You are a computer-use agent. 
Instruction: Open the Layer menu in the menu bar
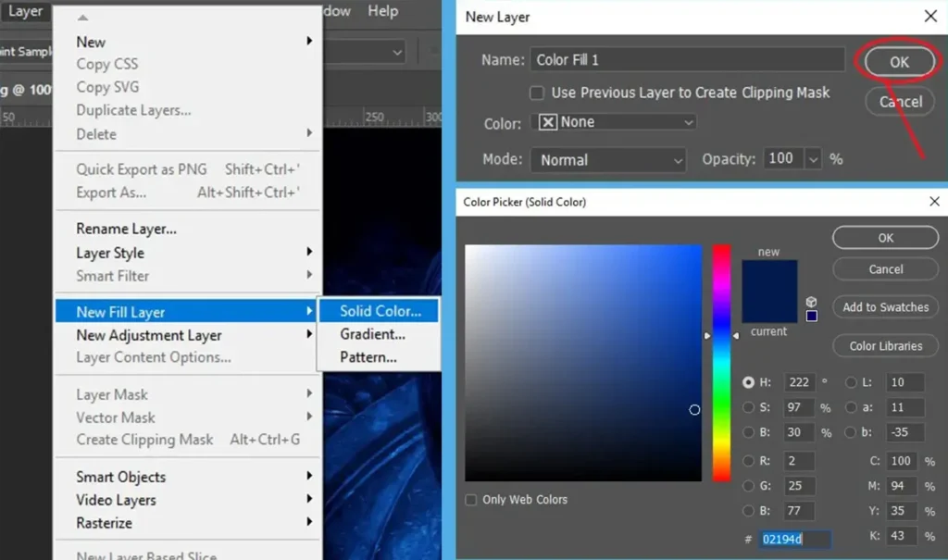(25, 11)
